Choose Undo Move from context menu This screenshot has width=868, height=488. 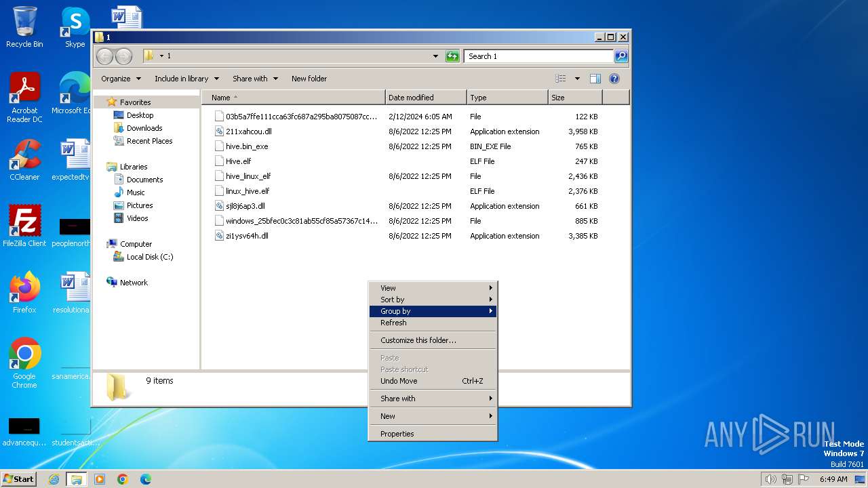(x=433, y=381)
